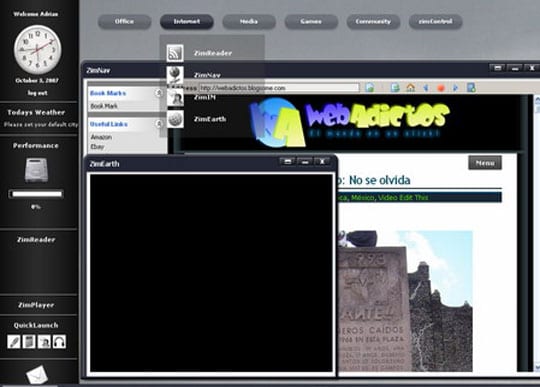Collapse the Book Marks panel
540x387 pixels.
click(x=159, y=93)
